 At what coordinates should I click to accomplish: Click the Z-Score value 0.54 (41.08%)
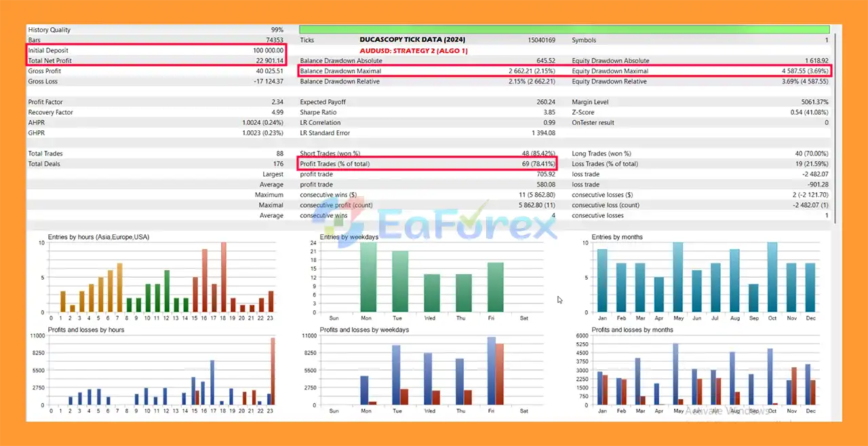point(810,113)
